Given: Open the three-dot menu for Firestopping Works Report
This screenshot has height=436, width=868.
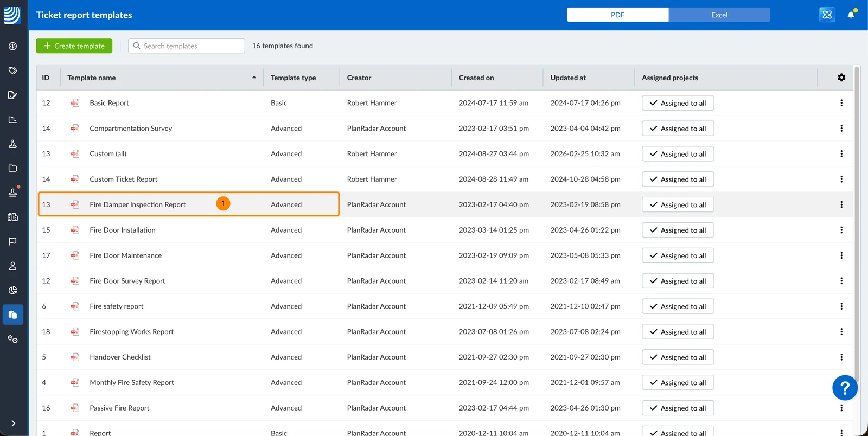Looking at the screenshot, I should click(841, 332).
